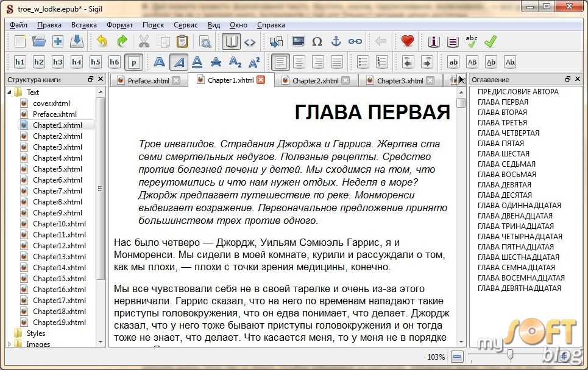
Task: Open the Правка menu
Action: (x=49, y=25)
